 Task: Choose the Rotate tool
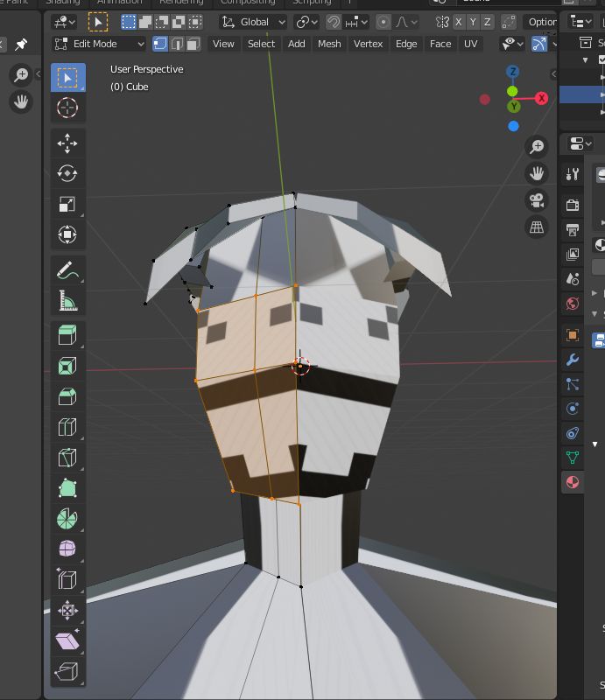[x=67, y=173]
